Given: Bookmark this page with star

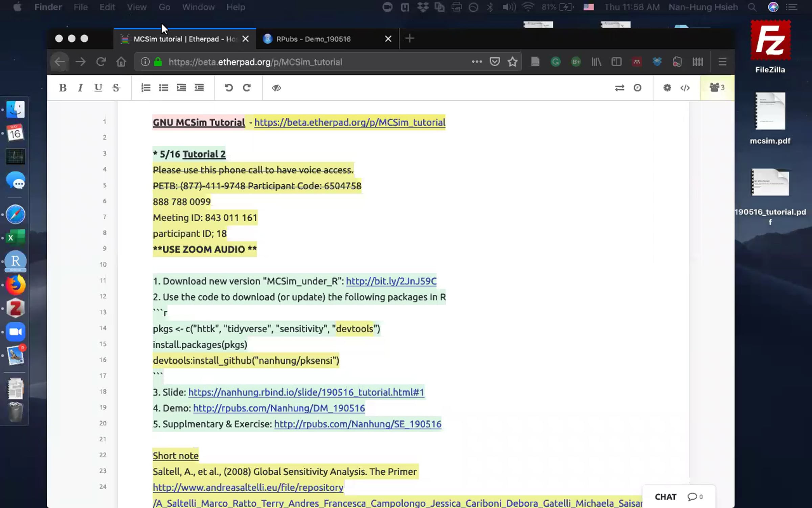Looking at the screenshot, I should pos(513,62).
